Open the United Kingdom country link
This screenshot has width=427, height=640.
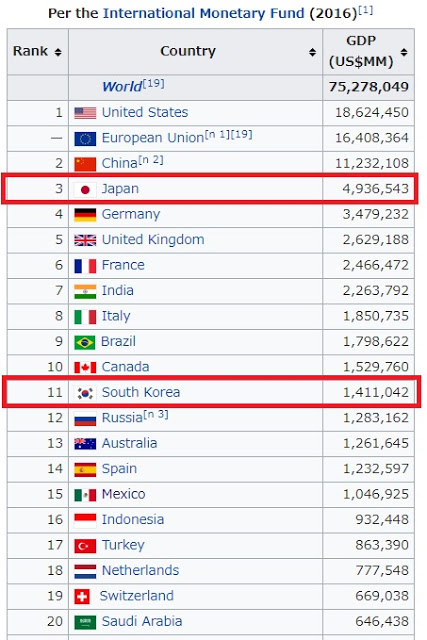click(x=153, y=240)
